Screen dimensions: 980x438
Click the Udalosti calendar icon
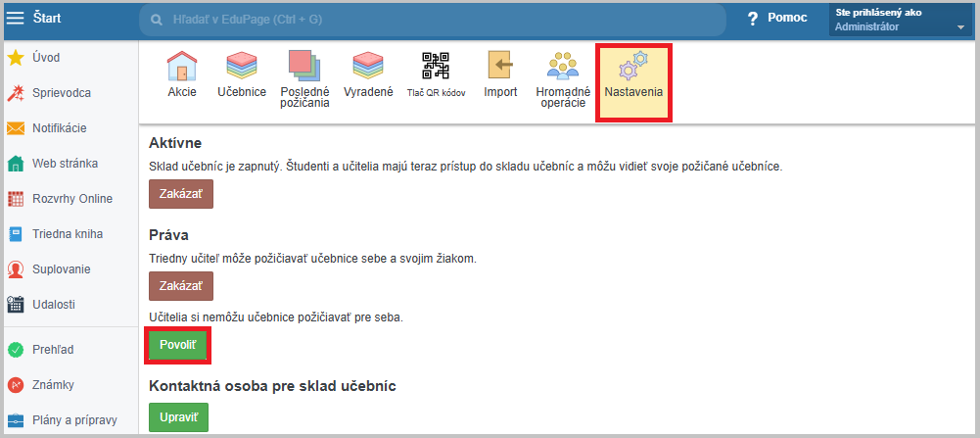click(x=16, y=305)
